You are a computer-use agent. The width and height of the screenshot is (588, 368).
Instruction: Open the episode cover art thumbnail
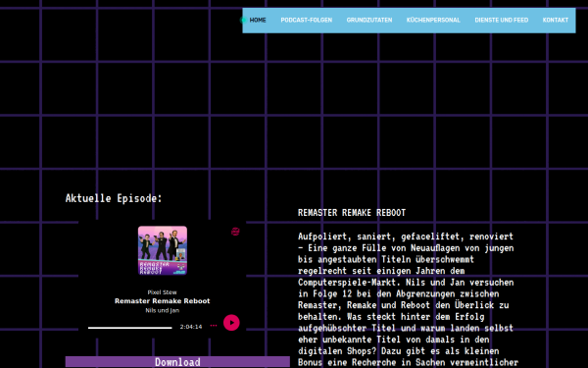pos(163,250)
